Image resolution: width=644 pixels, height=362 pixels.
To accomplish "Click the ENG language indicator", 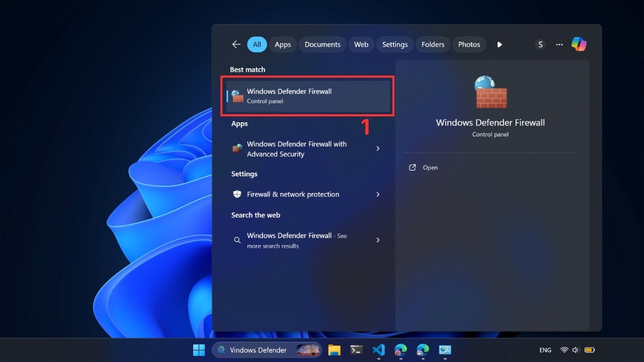I will [545, 350].
